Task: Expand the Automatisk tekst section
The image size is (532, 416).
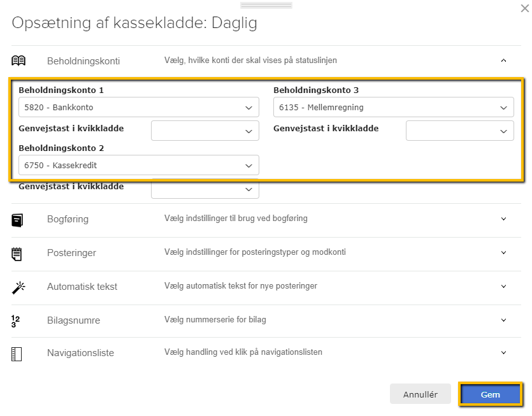Action: [x=503, y=286]
